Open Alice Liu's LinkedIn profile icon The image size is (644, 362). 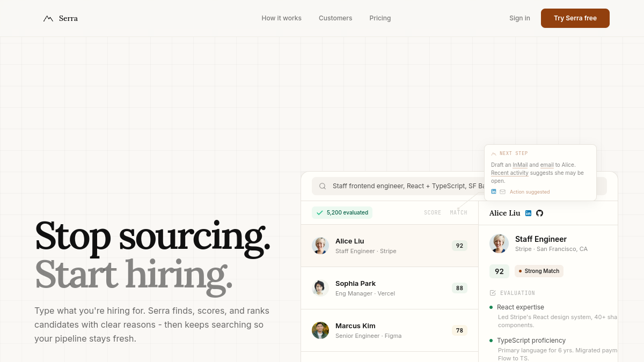click(x=528, y=213)
